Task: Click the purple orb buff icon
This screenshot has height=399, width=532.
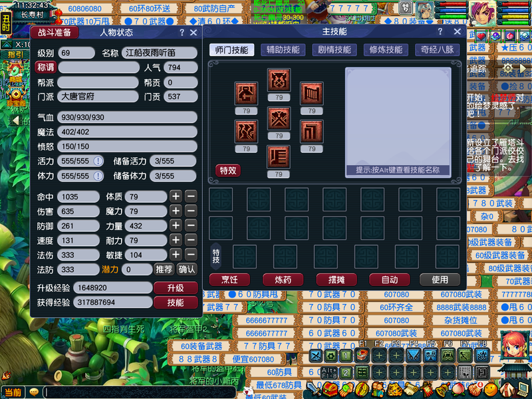Action: pyautogui.click(x=496, y=36)
